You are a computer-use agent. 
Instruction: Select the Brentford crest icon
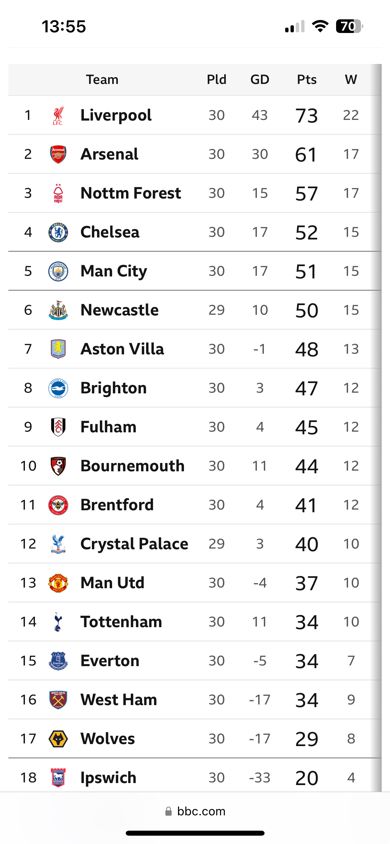click(x=58, y=505)
